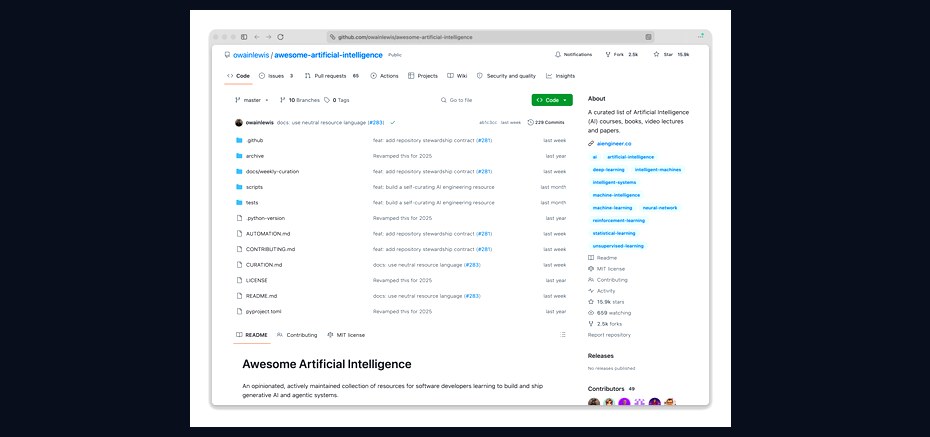Click the .python-version file icon
The width and height of the screenshot is (930, 437).
point(239,218)
